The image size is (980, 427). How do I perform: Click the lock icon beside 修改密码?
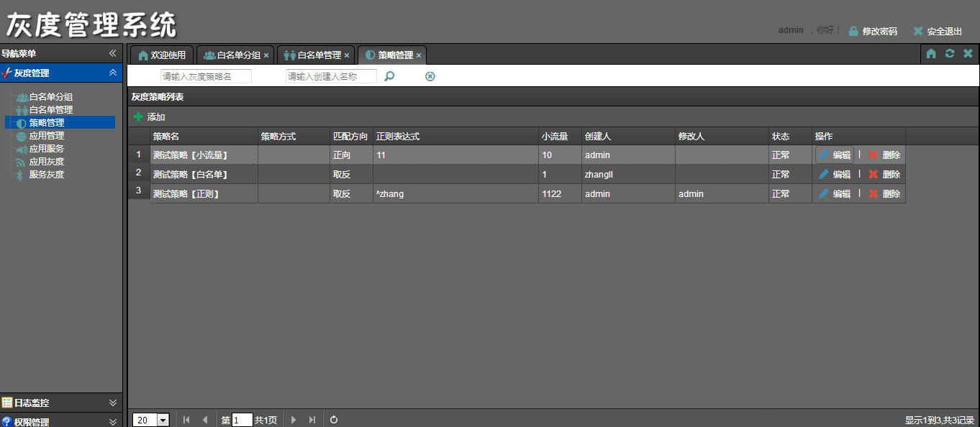853,31
